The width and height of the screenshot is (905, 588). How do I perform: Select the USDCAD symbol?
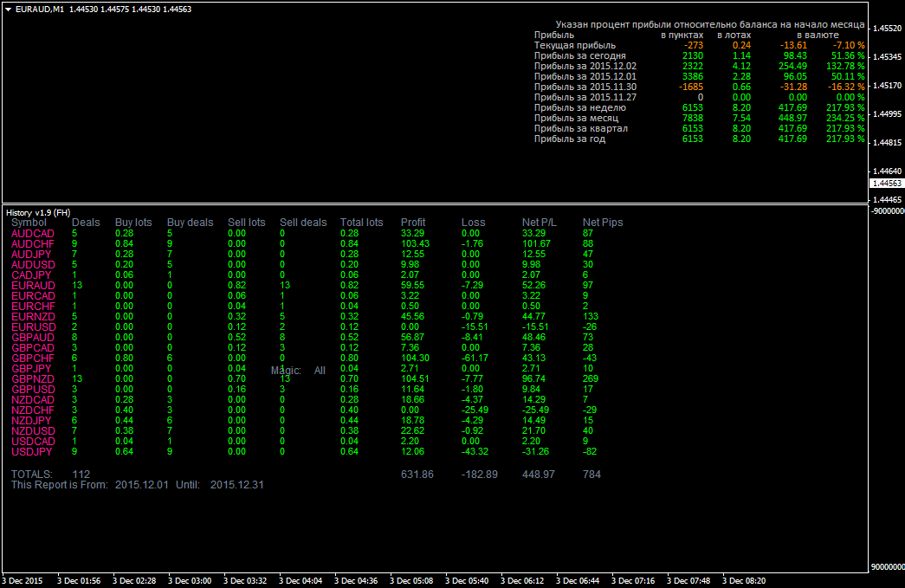coord(34,442)
